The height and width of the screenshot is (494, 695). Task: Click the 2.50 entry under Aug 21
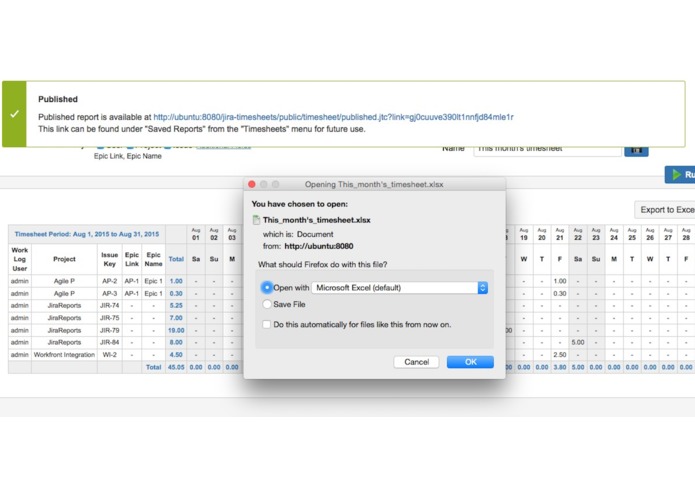(560, 354)
